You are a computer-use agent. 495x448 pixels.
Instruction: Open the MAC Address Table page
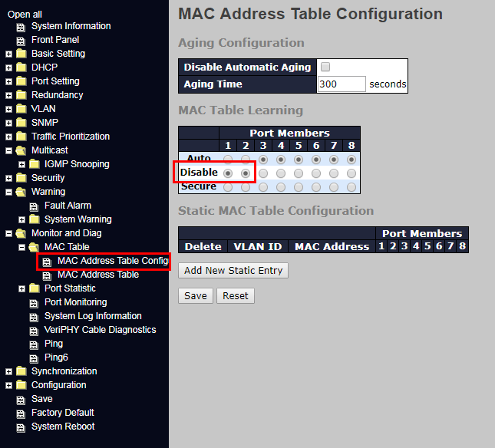pyautogui.click(x=98, y=275)
